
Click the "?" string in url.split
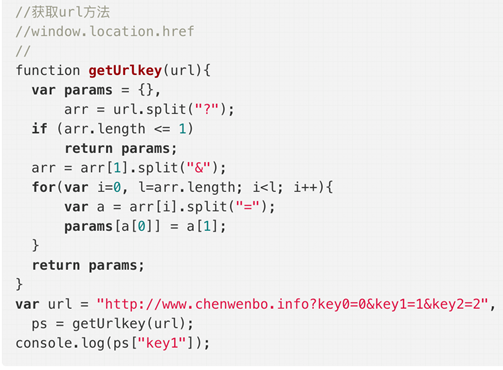(x=207, y=109)
